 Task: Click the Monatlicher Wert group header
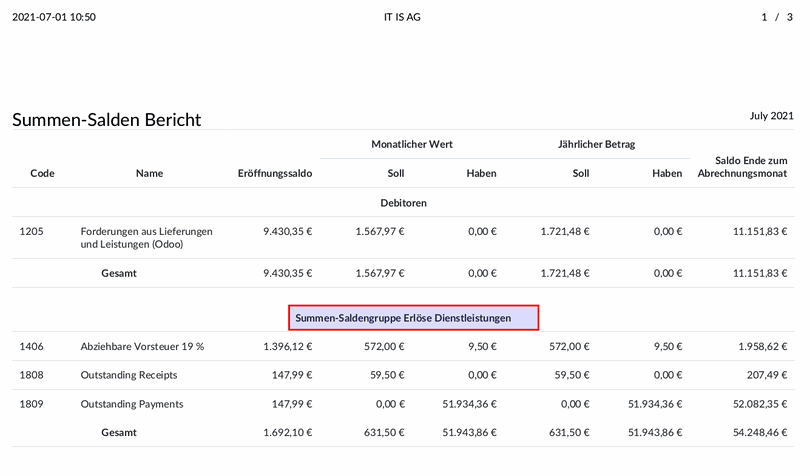412,144
